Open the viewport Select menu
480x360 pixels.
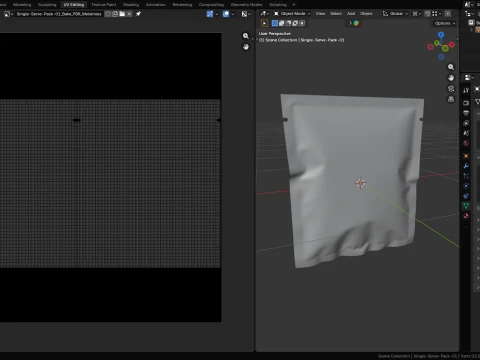[336, 14]
